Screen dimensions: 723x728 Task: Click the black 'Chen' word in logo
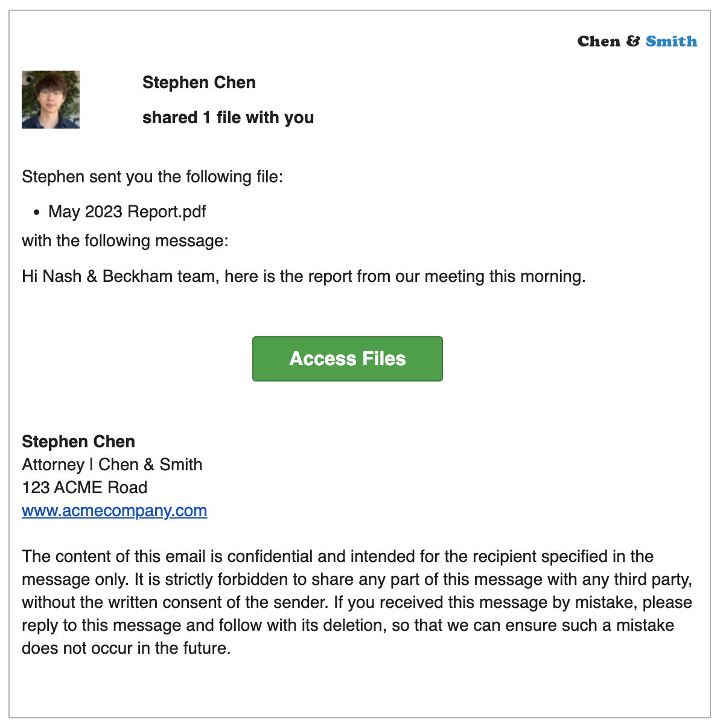tap(599, 41)
